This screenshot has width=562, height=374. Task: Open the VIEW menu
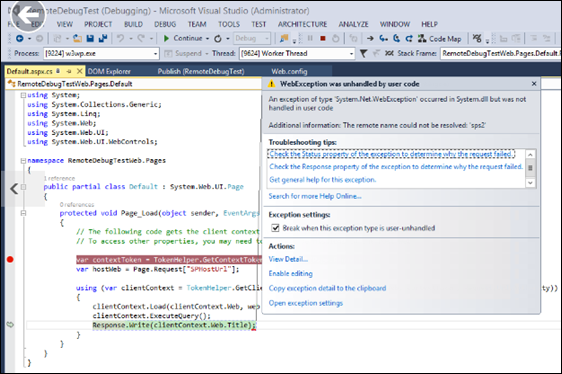tap(65, 24)
